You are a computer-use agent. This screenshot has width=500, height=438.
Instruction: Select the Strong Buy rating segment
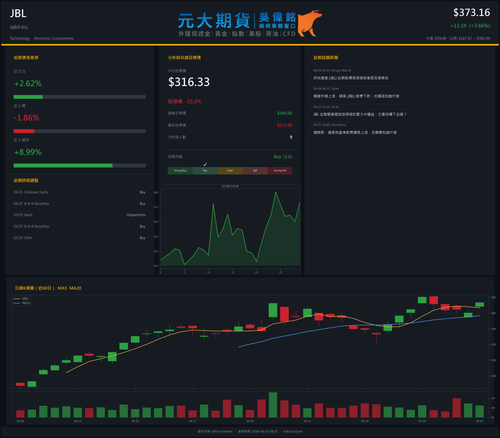[180, 171]
